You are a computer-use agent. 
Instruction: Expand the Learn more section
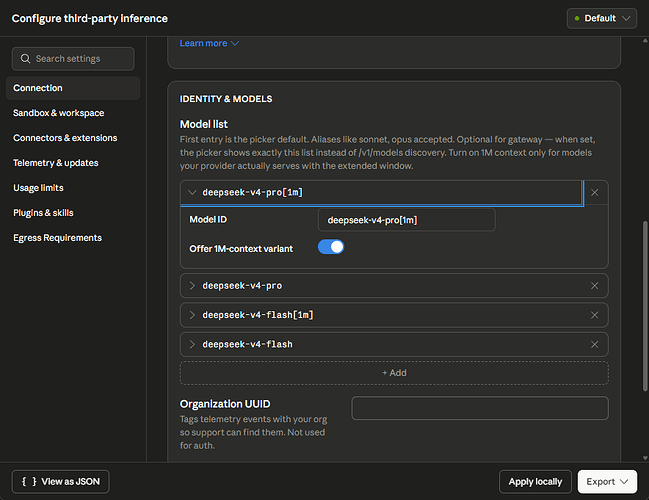point(209,43)
